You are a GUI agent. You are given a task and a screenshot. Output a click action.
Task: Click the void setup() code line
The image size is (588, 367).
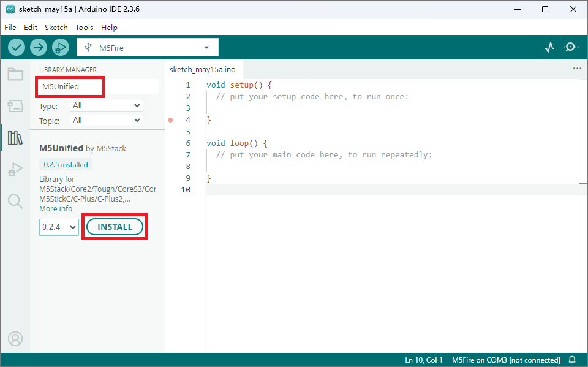tap(239, 85)
